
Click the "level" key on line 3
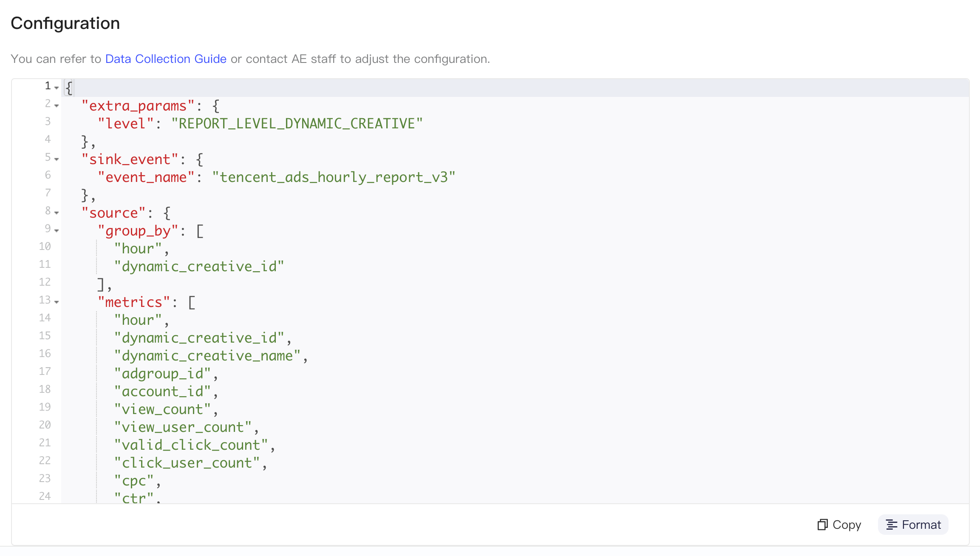(125, 123)
